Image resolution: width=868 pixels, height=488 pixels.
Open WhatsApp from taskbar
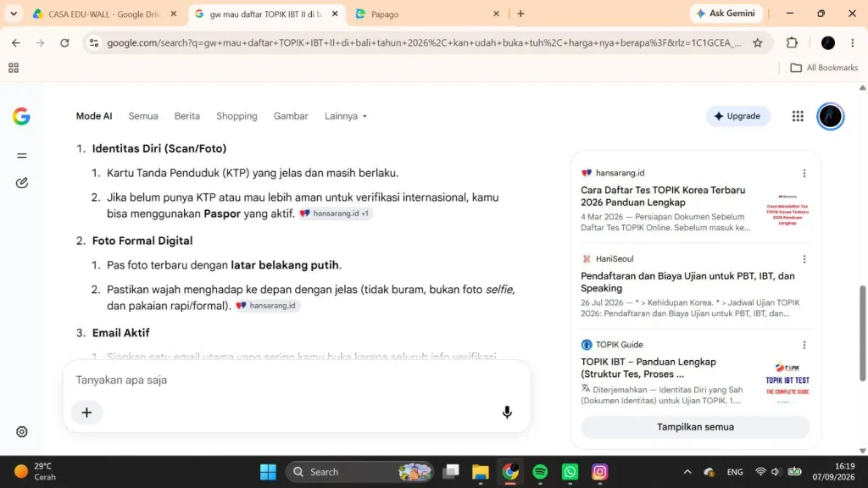click(x=570, y=472)
